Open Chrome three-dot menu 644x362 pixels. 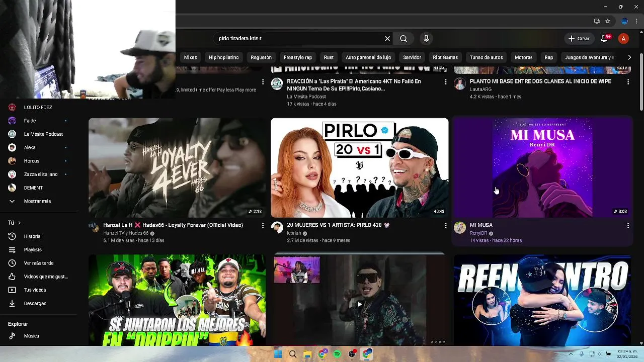click(x=637, y=21)
